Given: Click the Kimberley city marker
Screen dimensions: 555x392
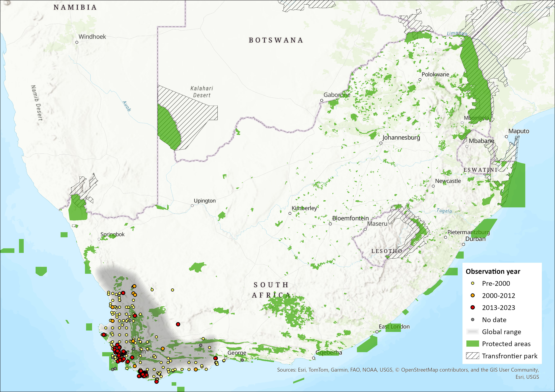Looking at the screenshot, I should click(290, 213).
